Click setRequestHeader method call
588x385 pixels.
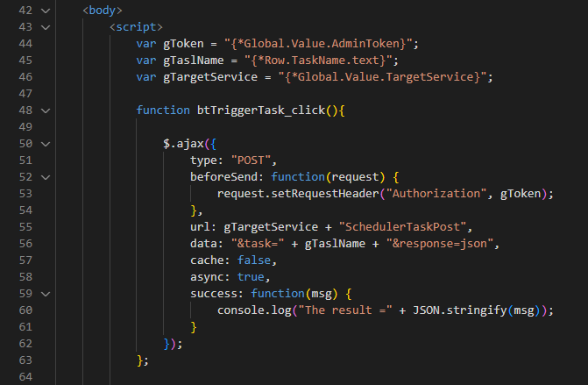click(325, 194)
